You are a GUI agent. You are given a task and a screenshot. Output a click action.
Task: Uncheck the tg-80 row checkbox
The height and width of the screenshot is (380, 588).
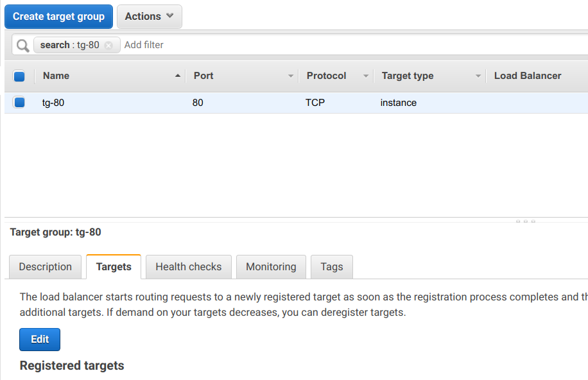click(19, 102)
